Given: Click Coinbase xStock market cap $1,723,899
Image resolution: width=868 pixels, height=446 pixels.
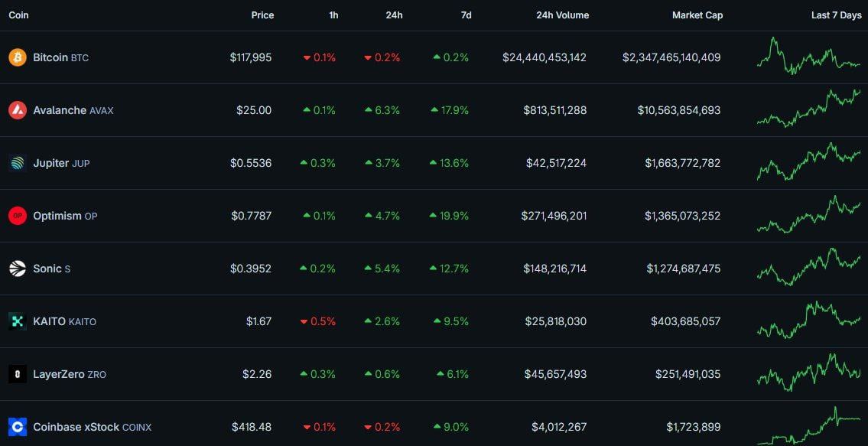Looking at the screenshot, I should coord(694,427).
